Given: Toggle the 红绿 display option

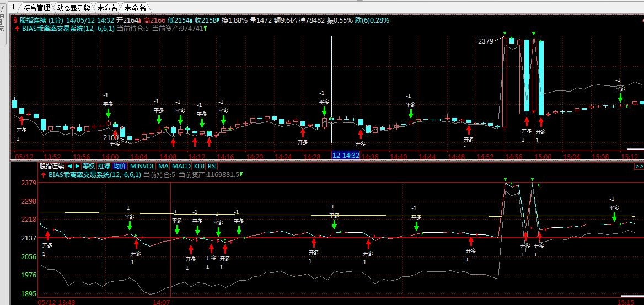Looking at the screenshot, I should point(104,166).
